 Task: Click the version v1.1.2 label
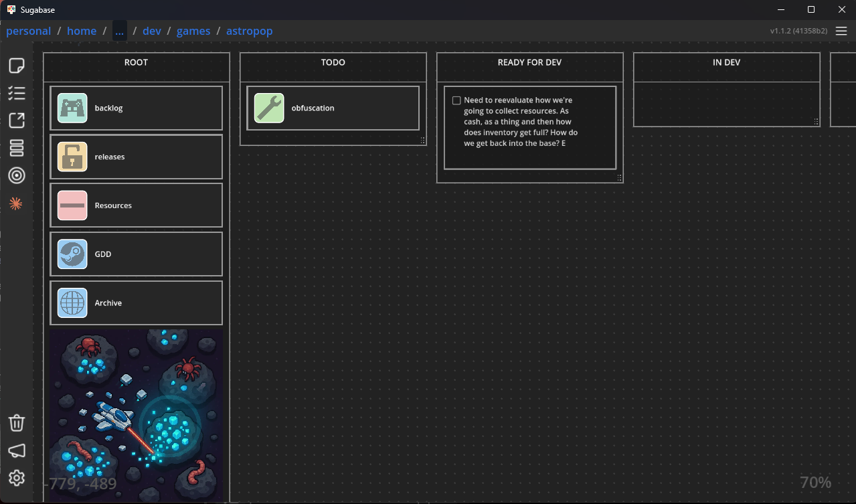click(x=799, y=31)
